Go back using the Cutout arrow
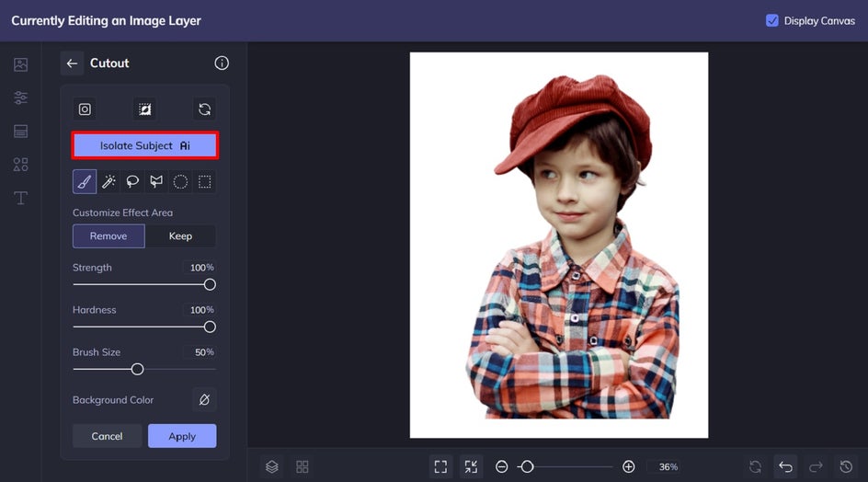 point(72,63)
